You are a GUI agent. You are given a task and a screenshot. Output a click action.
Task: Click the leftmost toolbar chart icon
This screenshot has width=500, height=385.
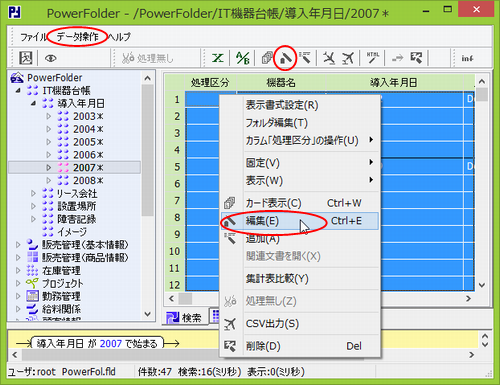[26, 58]
